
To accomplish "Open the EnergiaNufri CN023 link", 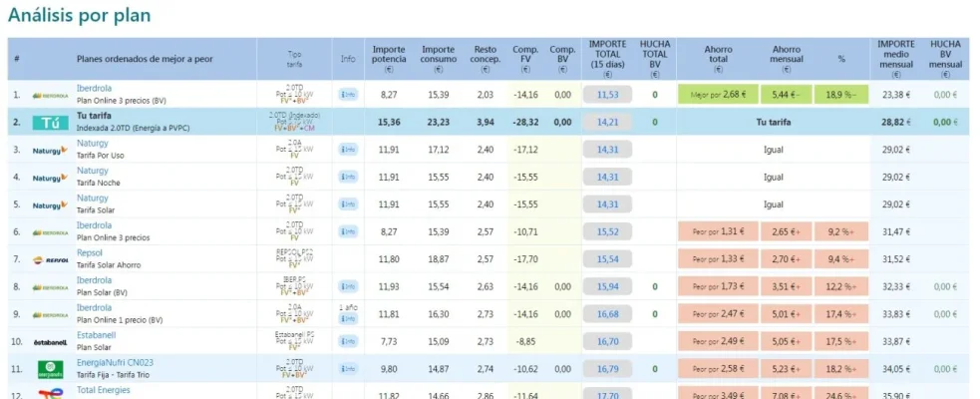I will pos(115,363).
